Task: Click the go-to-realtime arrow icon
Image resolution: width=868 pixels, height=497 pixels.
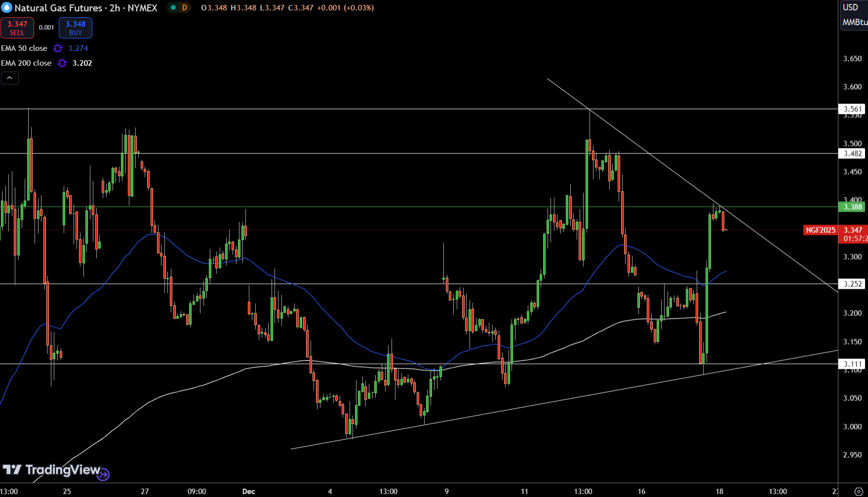Action: [x=103, y=474]
